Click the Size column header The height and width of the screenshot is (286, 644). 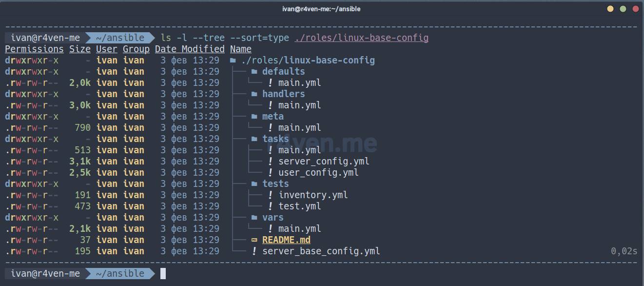80,49
